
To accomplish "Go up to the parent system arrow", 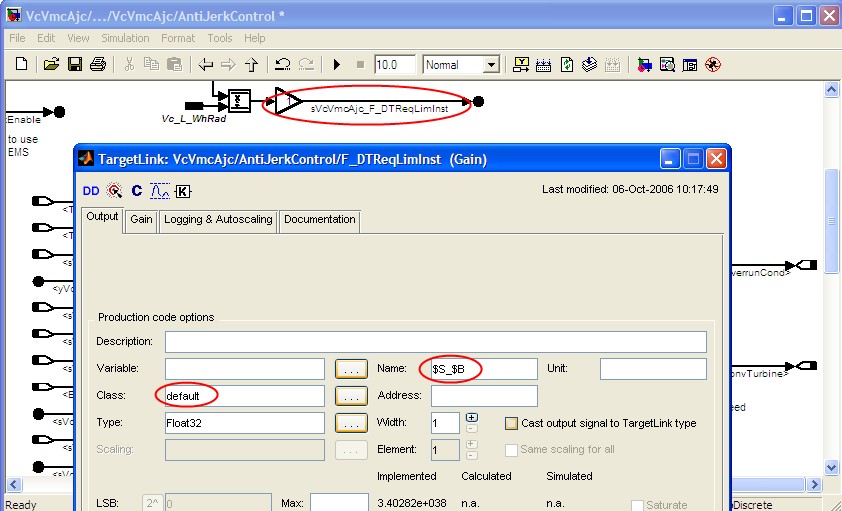I will [252, 65].
